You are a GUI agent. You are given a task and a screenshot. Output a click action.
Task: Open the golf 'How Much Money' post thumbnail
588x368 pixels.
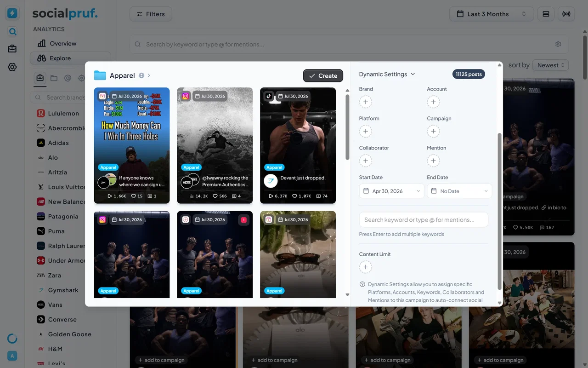click(132, 145)
